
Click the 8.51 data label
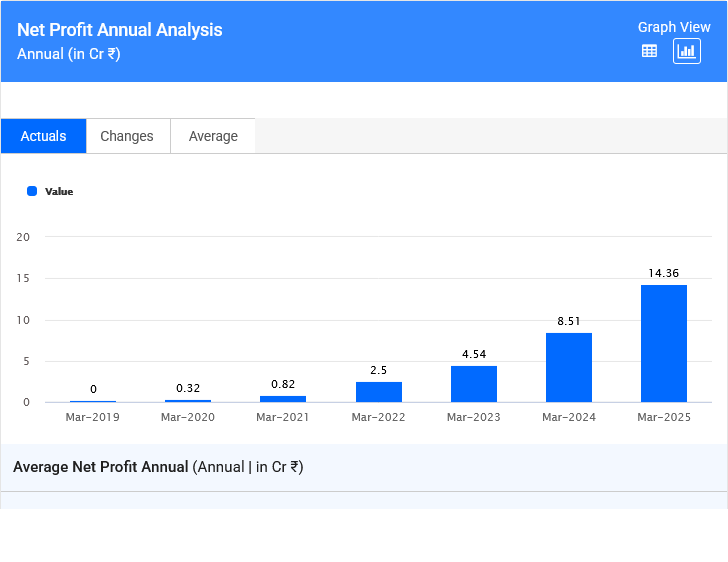pos(568,321)
